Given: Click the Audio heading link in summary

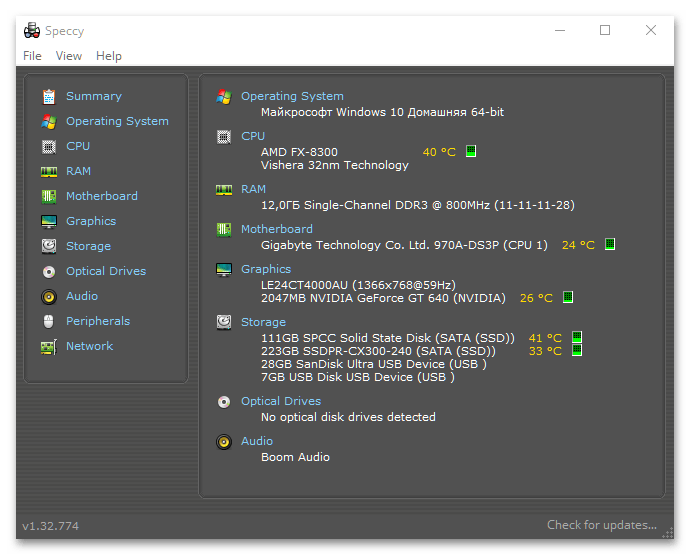Looking at the screenshot, I should tap(257, 441).
